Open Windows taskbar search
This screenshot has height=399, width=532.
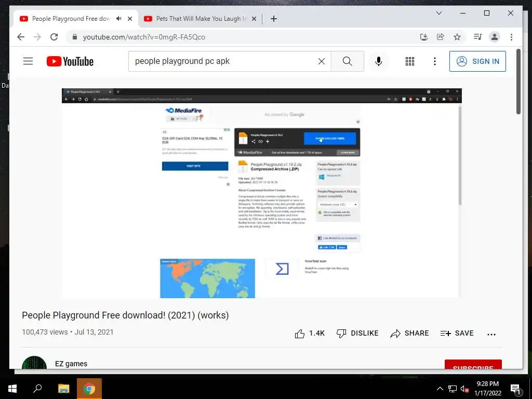click(x=37, y=389)
